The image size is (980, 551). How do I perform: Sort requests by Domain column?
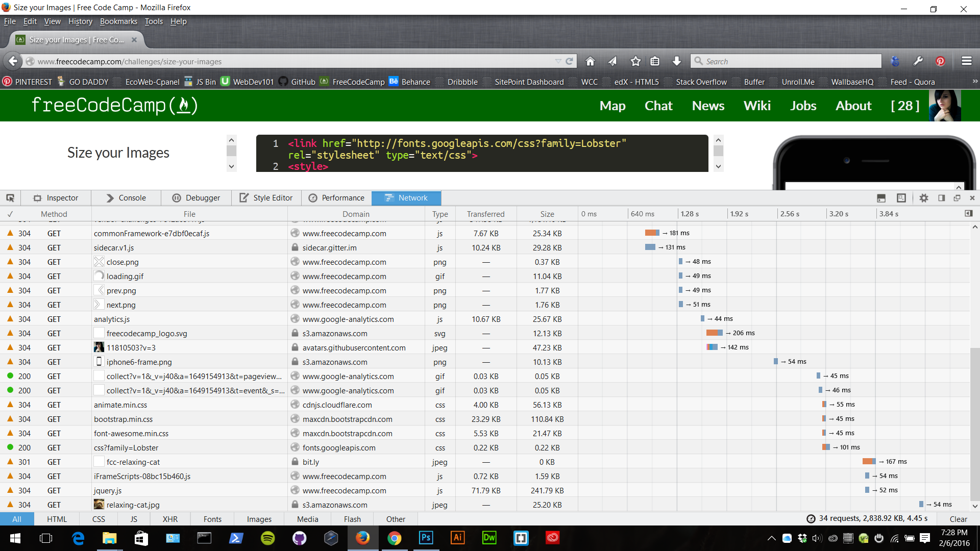pos(356,214)
